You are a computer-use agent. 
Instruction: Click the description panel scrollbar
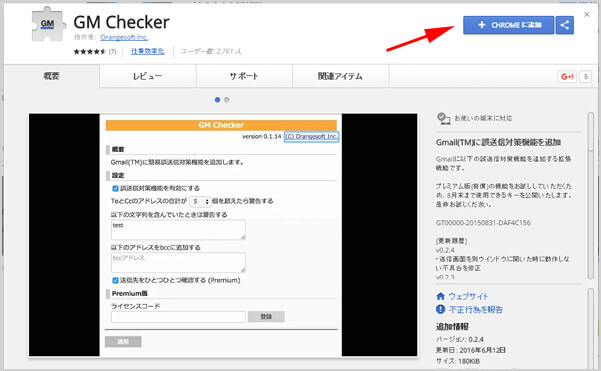[x=591, y=196]
